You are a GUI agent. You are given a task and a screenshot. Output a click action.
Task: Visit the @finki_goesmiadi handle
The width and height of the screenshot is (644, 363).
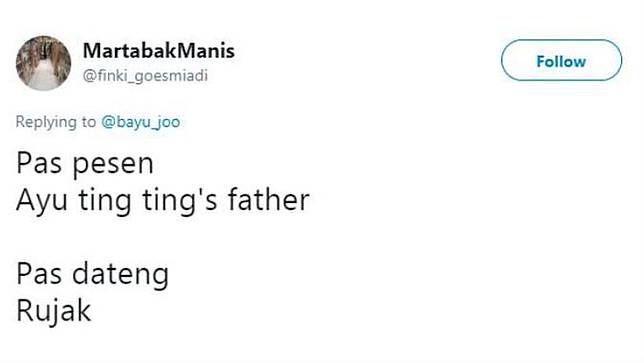[145, 76]
